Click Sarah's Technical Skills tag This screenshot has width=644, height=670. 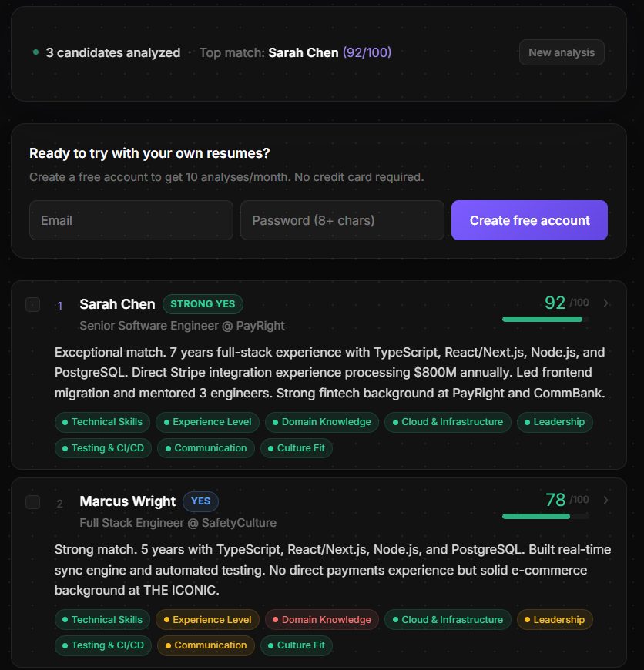[102, 422]
